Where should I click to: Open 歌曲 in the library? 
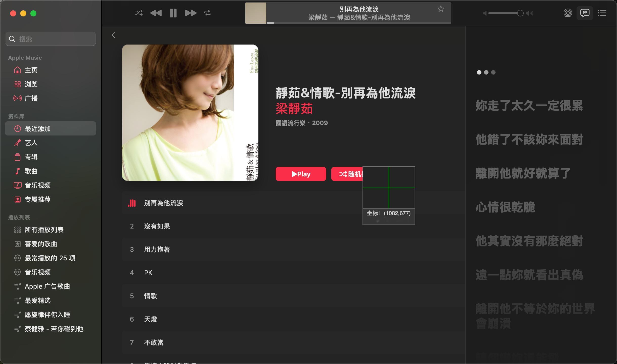(x=51, y=171)
